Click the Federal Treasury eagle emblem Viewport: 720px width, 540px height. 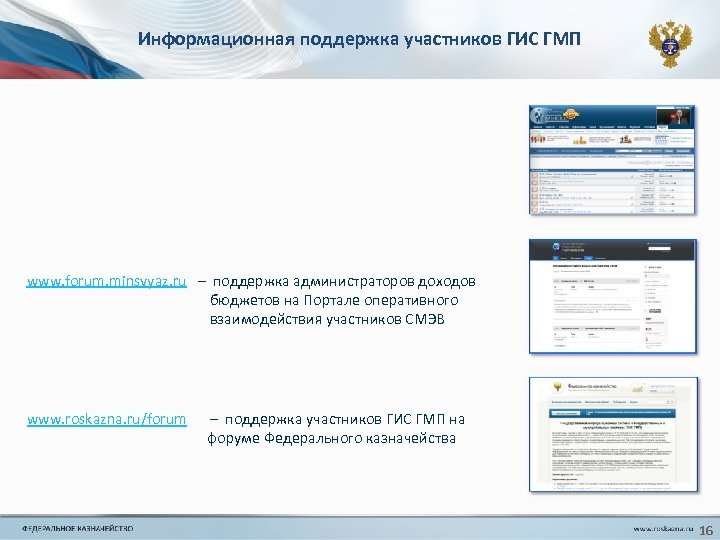pyautogui.click(x=670, y=44)
